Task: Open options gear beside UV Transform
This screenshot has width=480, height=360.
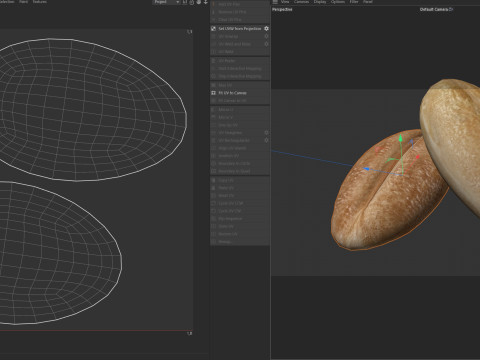Action: point(266,133)
